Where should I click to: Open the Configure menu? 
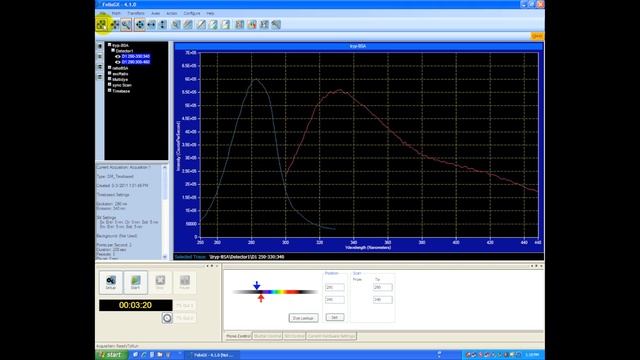click(x=192, y=13)
